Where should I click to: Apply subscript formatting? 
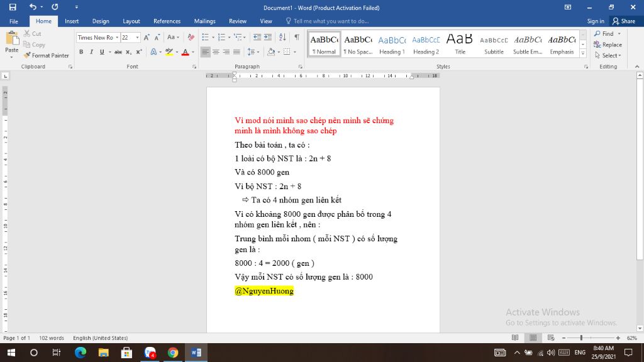[x=128, y=52]
